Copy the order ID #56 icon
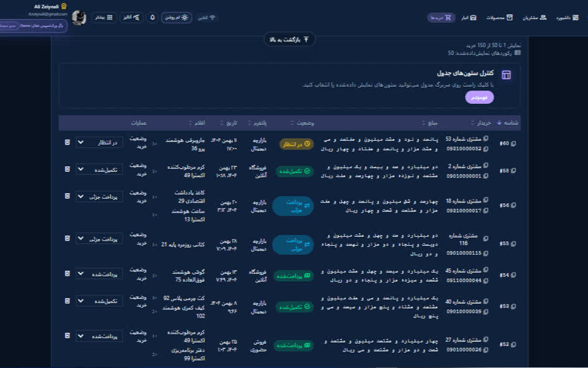 pyautogui.click(x=514, y=205)
